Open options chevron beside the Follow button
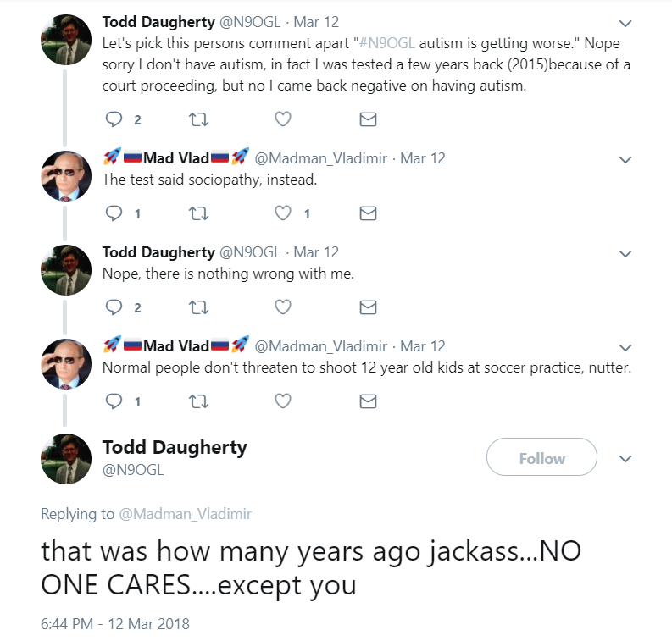This screenshot has width=672, height=641. pos(625,458)
